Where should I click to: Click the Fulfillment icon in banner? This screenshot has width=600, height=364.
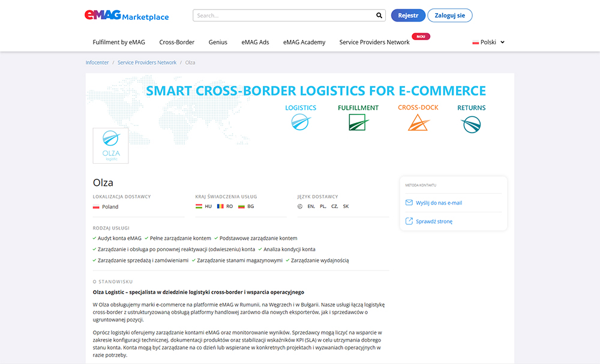coord(359,122)
